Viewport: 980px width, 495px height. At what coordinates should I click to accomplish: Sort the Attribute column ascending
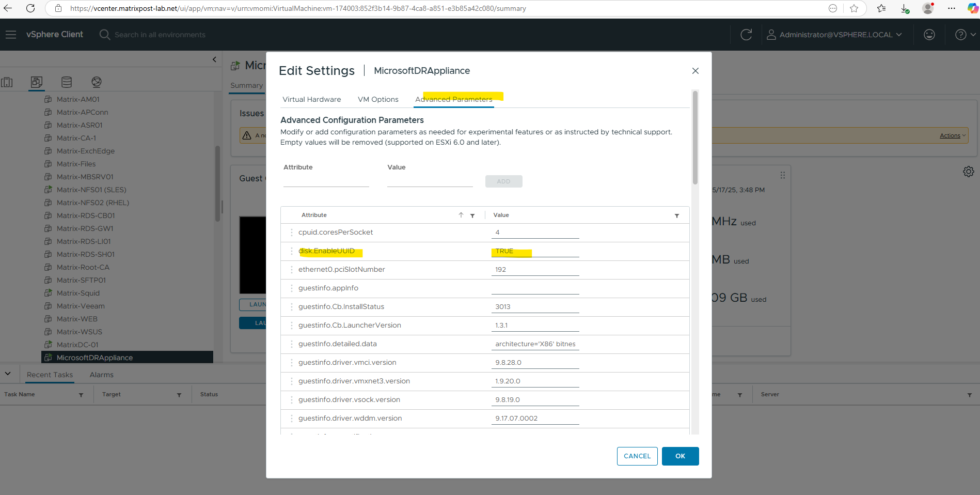click(x=461, y=215)
